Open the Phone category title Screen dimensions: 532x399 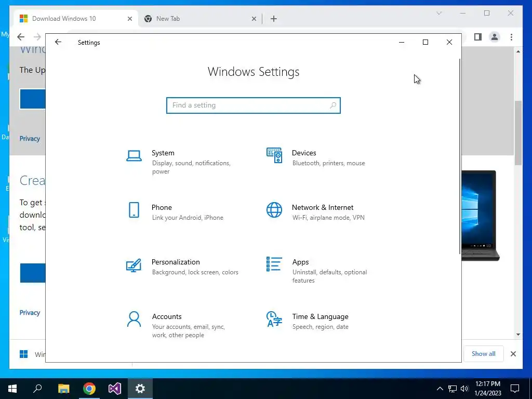(x=162, y=207)
